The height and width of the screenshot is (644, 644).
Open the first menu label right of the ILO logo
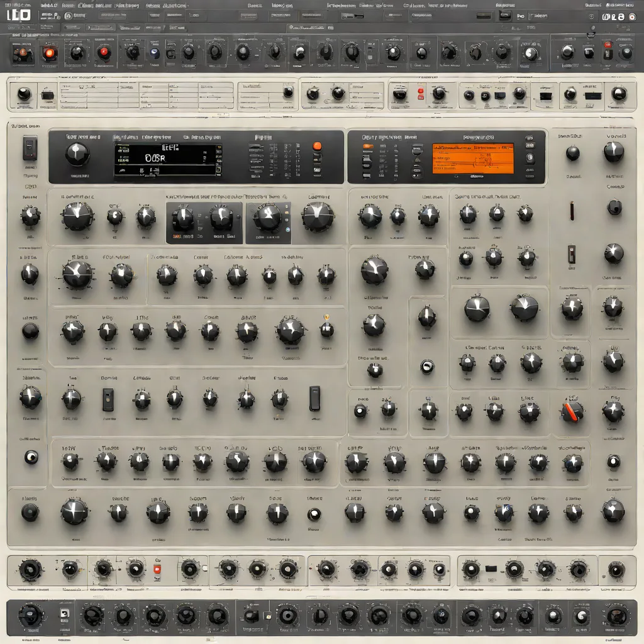click(x=49, y=6)
